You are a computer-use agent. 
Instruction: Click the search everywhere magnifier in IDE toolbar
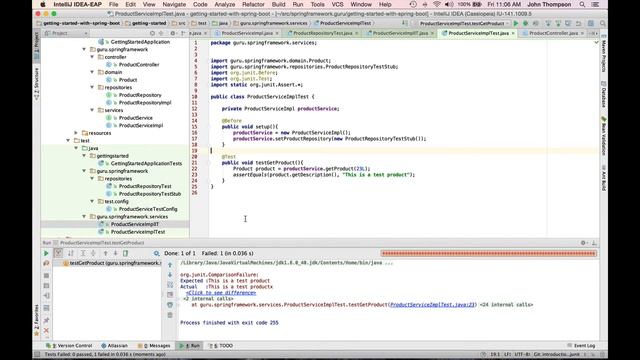(602, 24)
